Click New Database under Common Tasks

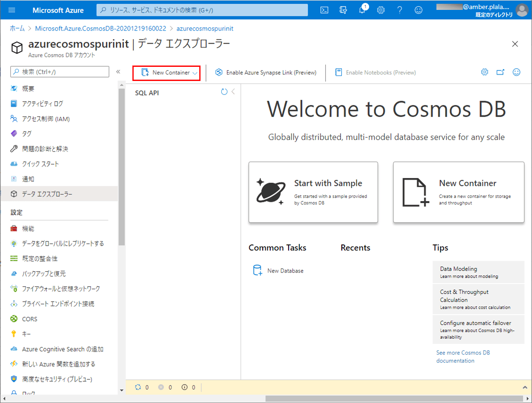tap(278, 270)
